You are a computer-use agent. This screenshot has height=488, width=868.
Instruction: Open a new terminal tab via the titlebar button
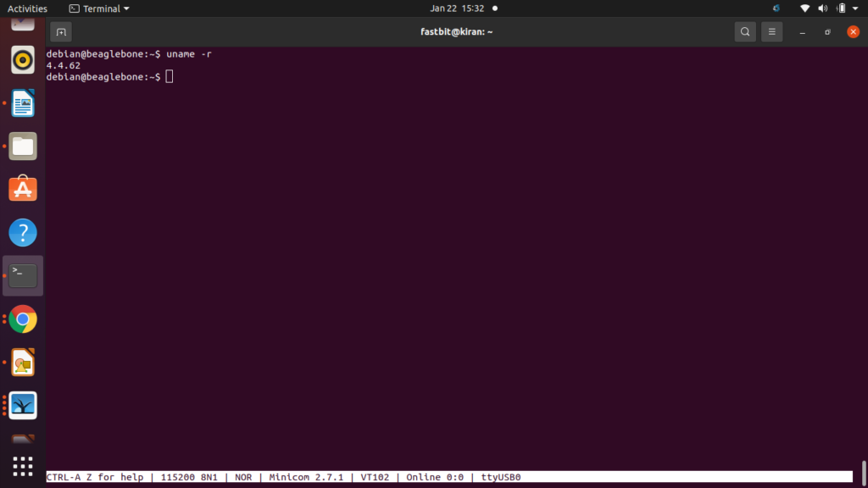59,31
